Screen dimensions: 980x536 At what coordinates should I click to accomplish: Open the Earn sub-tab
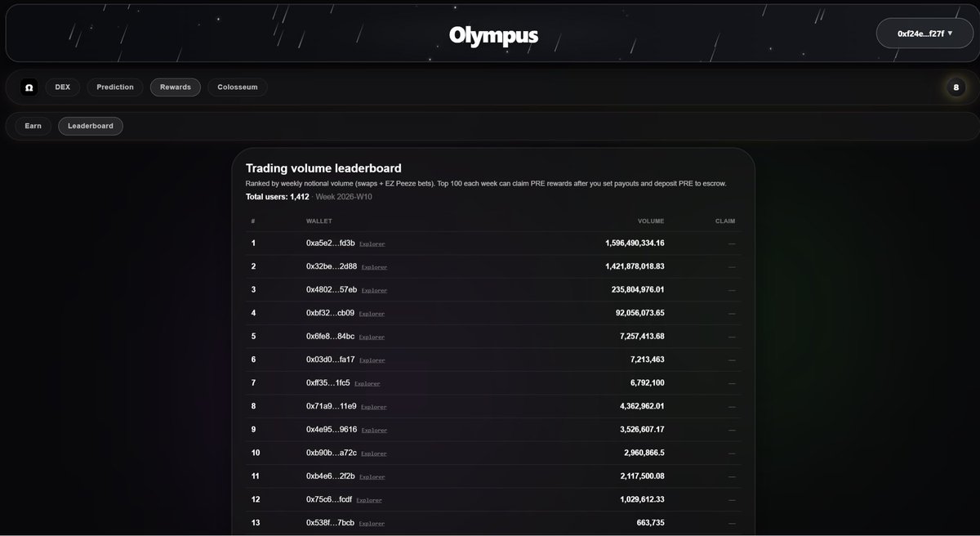pos(33,126)
